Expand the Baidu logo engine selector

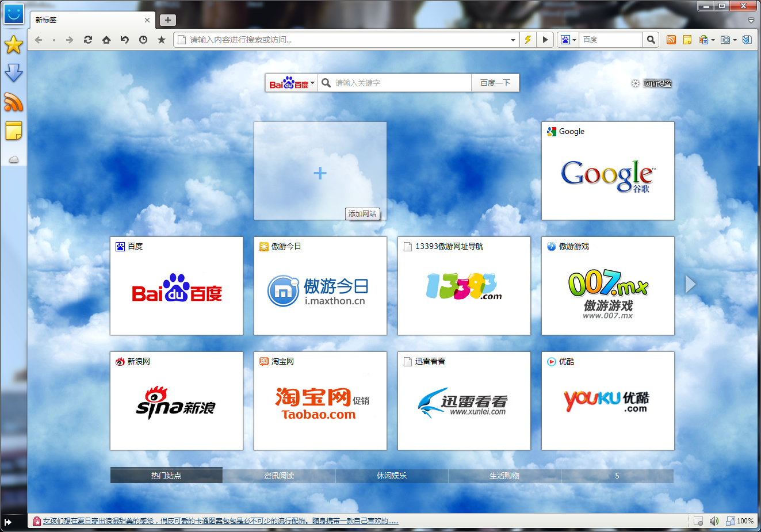[292, 83]
